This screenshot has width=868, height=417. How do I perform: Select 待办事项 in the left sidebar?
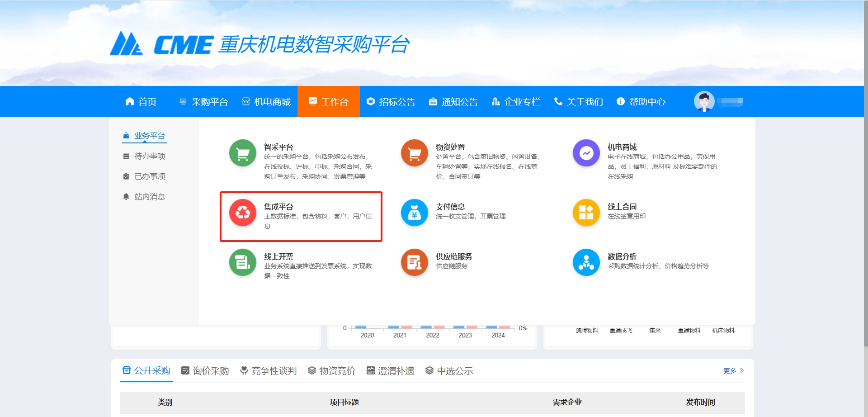pyautogui.click(x=150, y=156)
